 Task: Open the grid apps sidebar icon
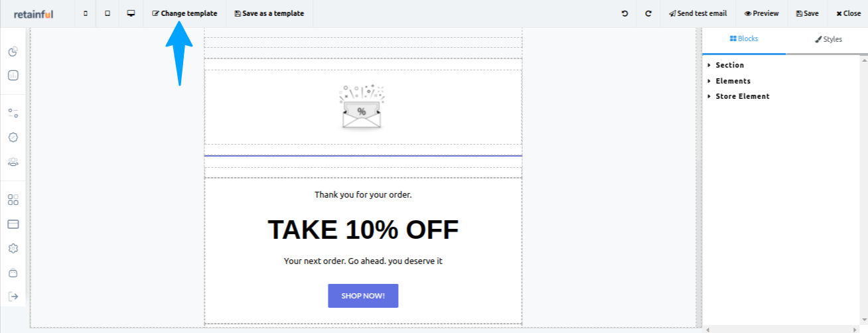pos(13,200)
